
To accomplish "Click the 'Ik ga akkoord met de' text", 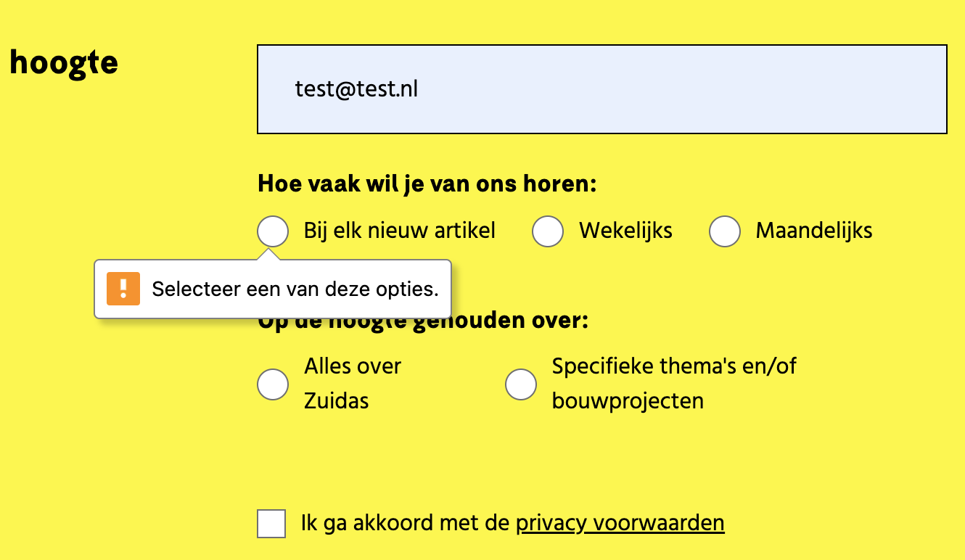I will 406,523.
